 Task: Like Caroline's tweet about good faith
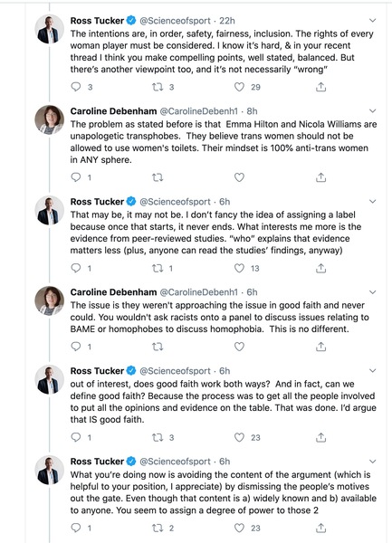pos(239,347)
